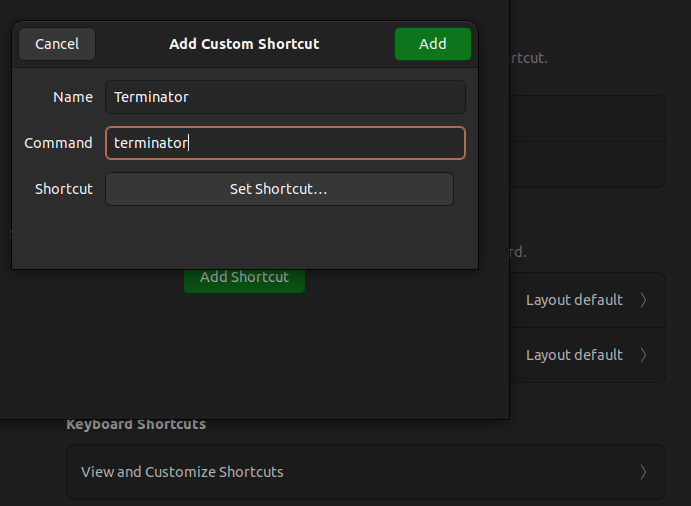This screenshot has height=506, width=691.
Task: Click the first partially hidden row at top right
Action: tap(587, 119)
